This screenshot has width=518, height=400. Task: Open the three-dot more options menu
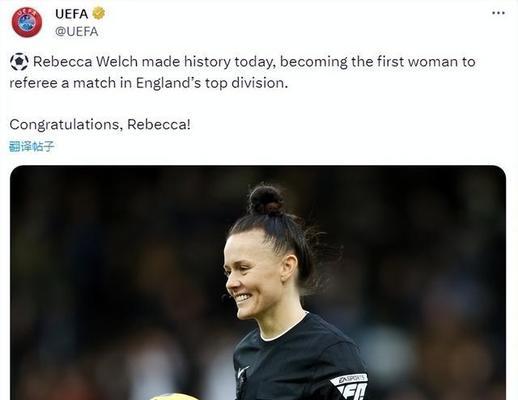498,13
